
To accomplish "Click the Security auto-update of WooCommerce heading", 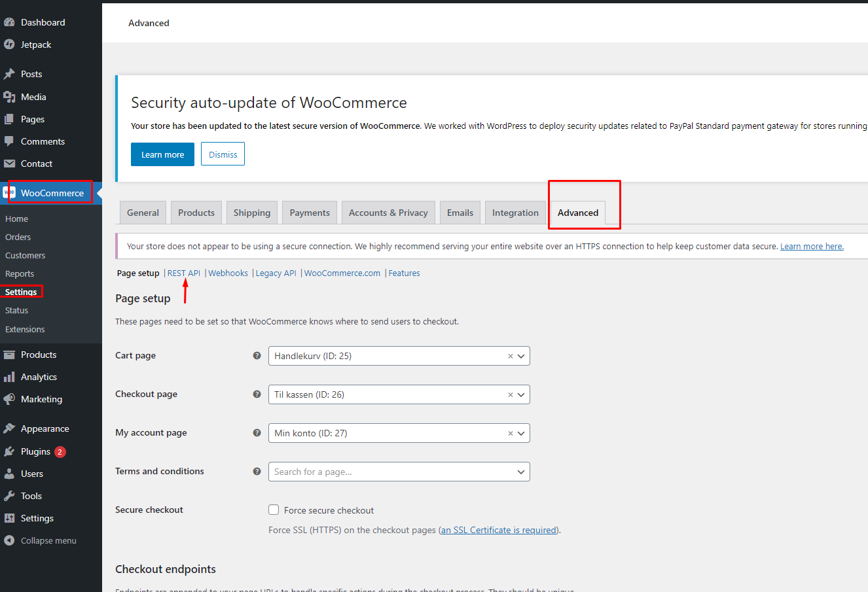I will tap(269, 103).
